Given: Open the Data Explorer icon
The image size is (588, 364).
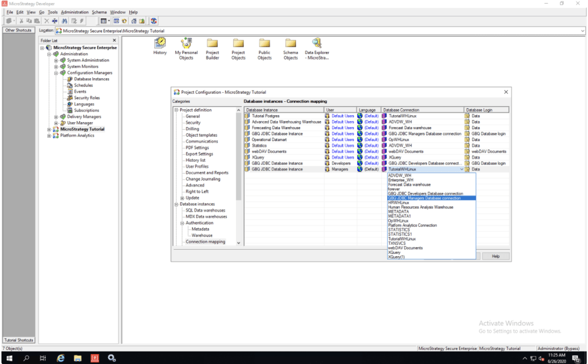Looking at the screenshot, I should point(316,43).
